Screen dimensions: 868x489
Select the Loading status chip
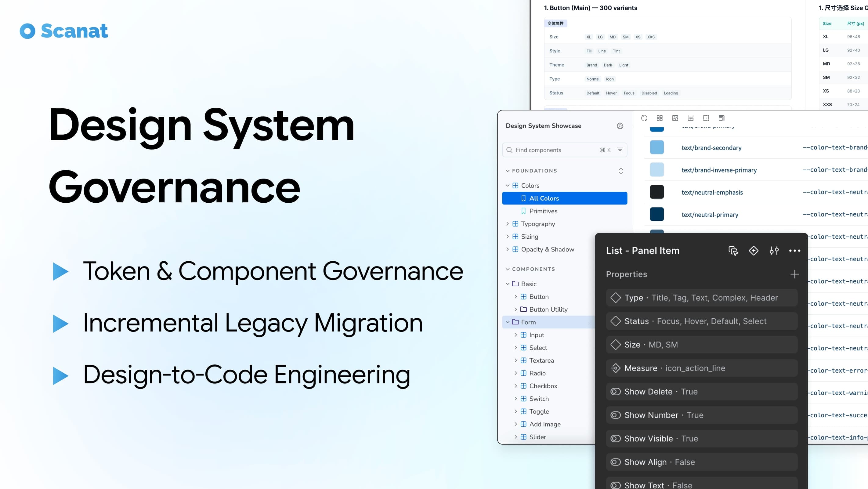(671, 93)
